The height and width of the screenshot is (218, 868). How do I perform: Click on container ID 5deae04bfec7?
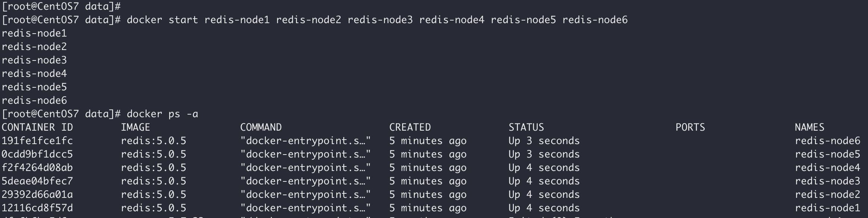coord(37,181)
